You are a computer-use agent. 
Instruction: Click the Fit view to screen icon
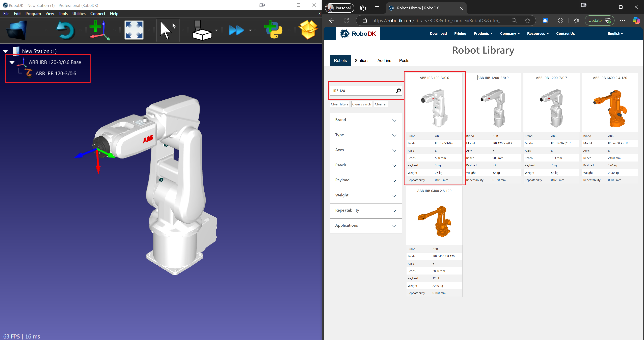(134, 30)
